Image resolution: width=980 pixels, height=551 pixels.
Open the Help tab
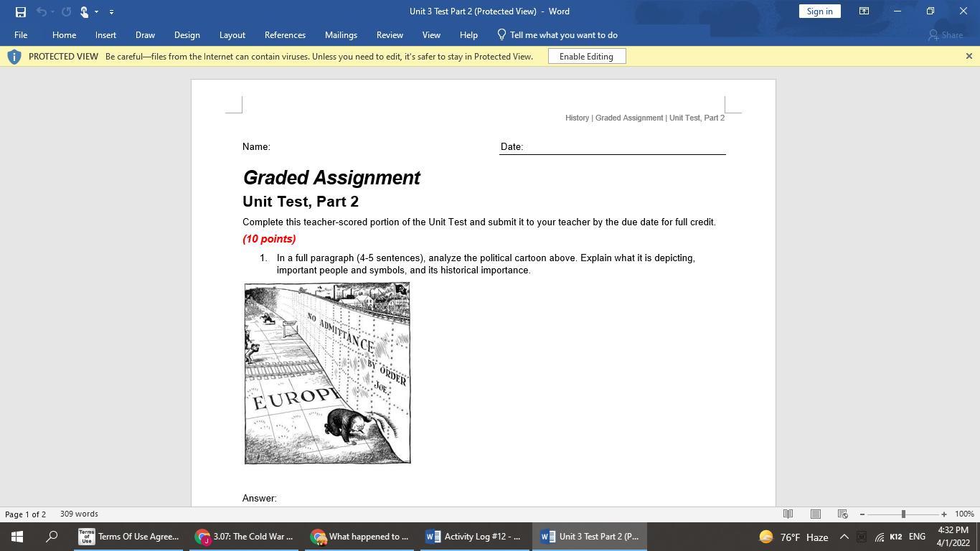pyautogui.click(x=468, y=35)
